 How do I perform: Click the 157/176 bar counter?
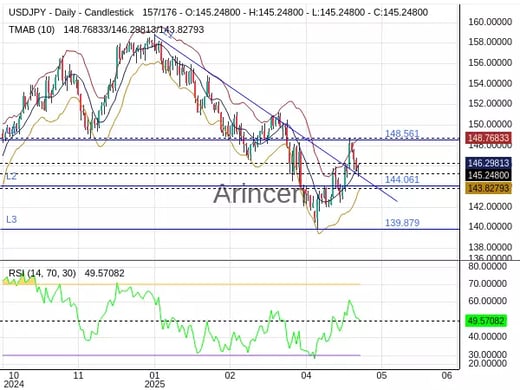tap(161, 13)
